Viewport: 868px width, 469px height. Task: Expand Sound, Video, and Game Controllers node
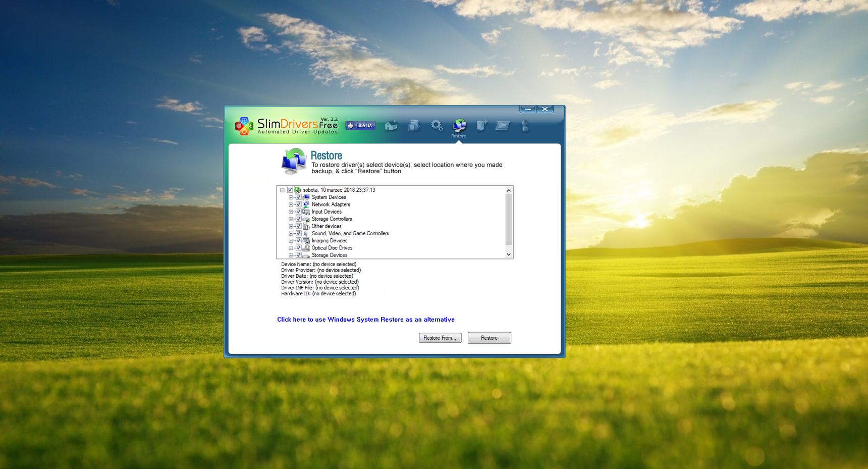click(x=291, y=234)
